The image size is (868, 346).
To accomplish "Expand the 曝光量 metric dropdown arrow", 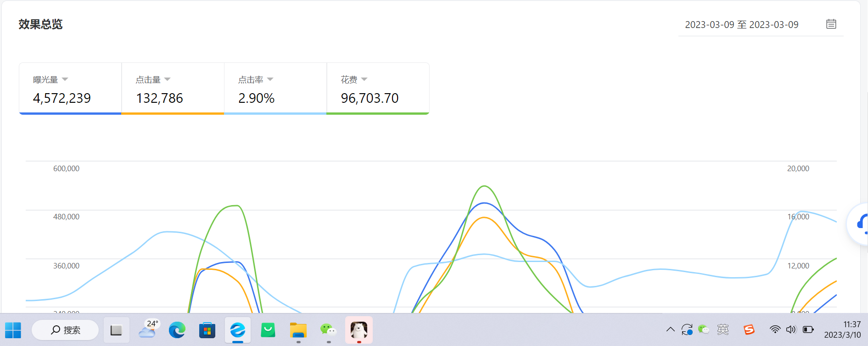I will coord(65,79).
